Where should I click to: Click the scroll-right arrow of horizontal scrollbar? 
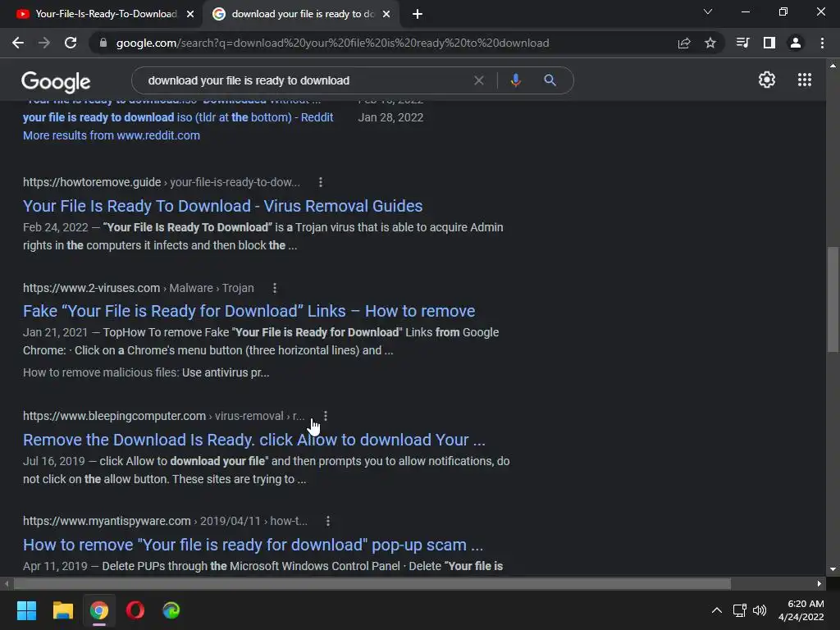point(819,583)
